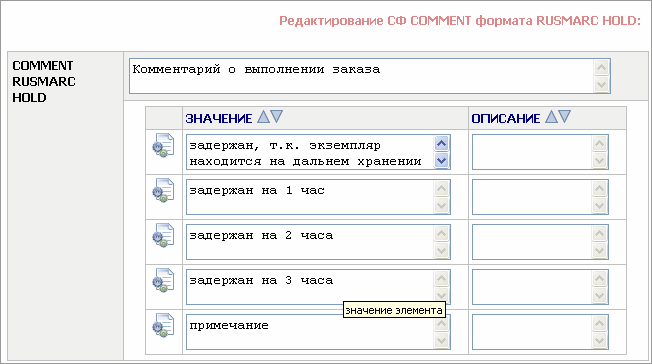The height and width of the screenshot is (364, 652).
Task: Click the document-gear icon in 'задержан на 1 час' row
Action: pos(163,190)
